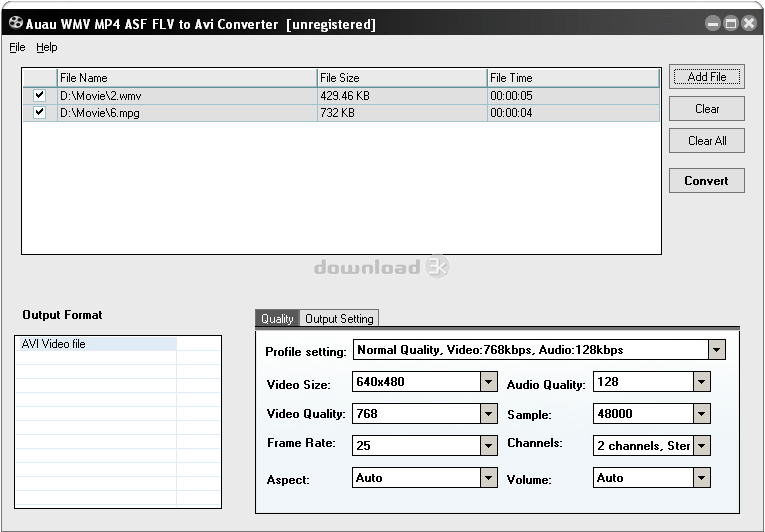Switch to the Quality tab
This screenshot has height=532, width=765.
pos(277,319)
